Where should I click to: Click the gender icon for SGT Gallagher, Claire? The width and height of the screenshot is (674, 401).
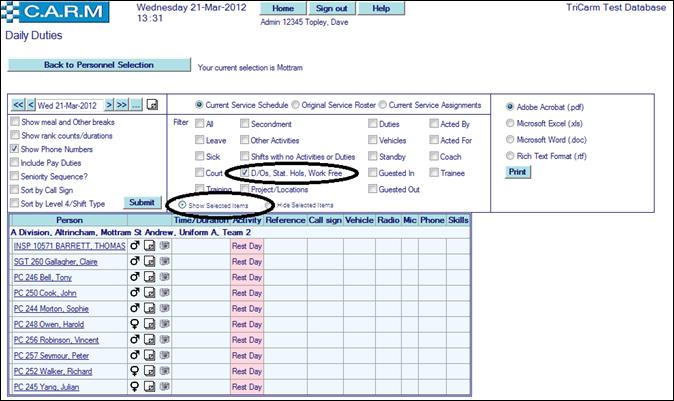tap(134, 261)
